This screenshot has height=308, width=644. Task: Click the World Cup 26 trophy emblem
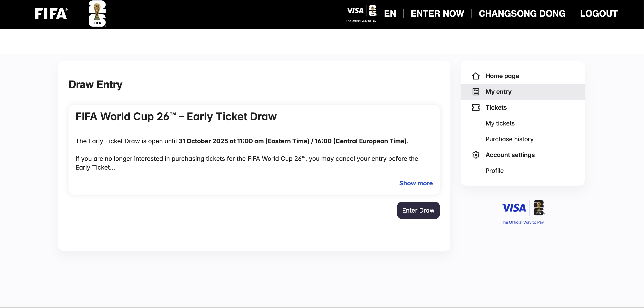tap(97, 13)
